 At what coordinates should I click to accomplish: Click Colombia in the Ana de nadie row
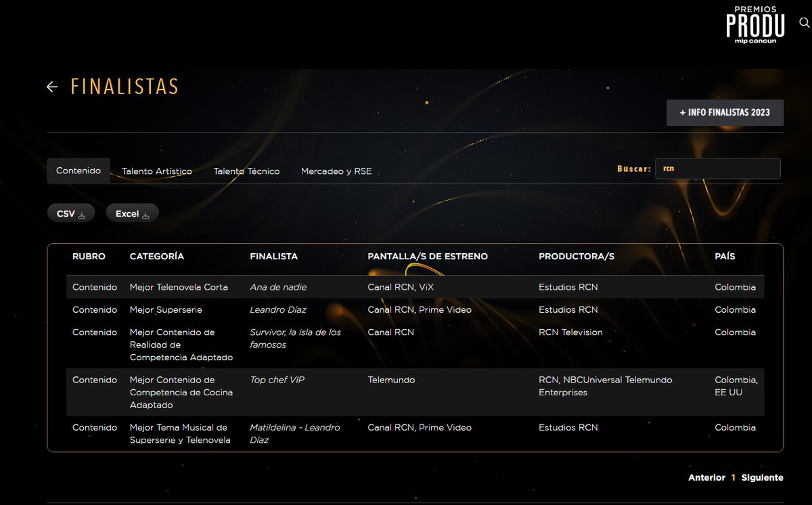[735, 287]
